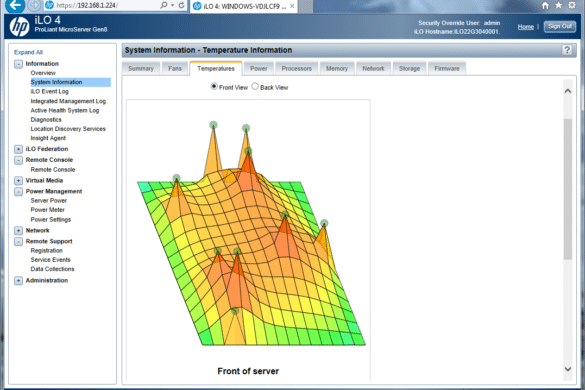Open Active Health System Log
This screenshot has width=585, height=390.
click(x=65, y=110)
